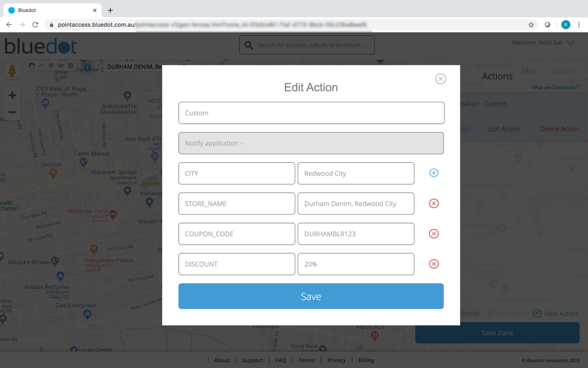Image resolution: width=588 pixels, height=368 pixels.
Task: Zoom out on the map
Action: pyautogui.click(x=12, y=112)
